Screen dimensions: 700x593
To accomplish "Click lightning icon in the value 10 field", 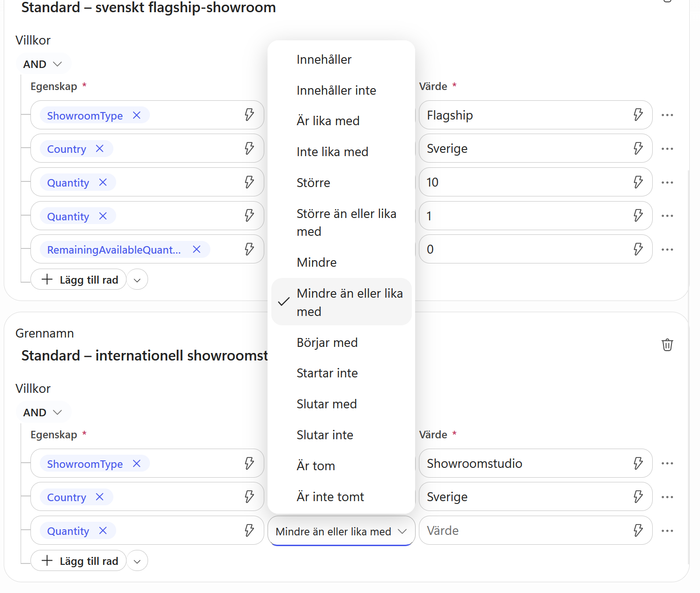I will pos(638,182).
